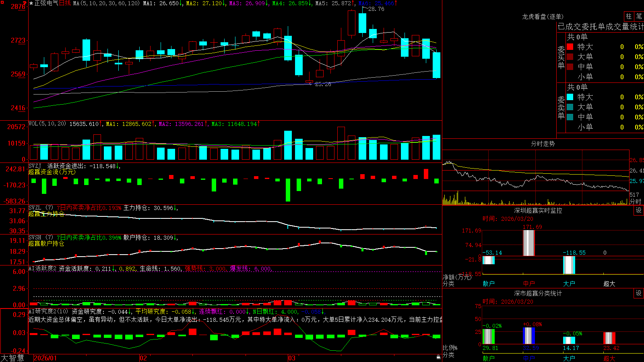The image size is (644, 362).
Task: Click the VOL(5,10,20) indicator label
Action: coord(47,124)
